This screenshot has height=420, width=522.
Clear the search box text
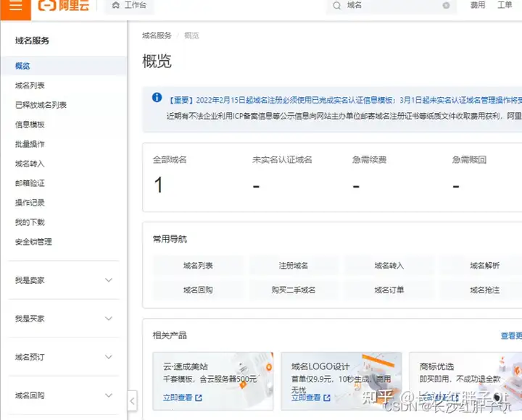446,5
